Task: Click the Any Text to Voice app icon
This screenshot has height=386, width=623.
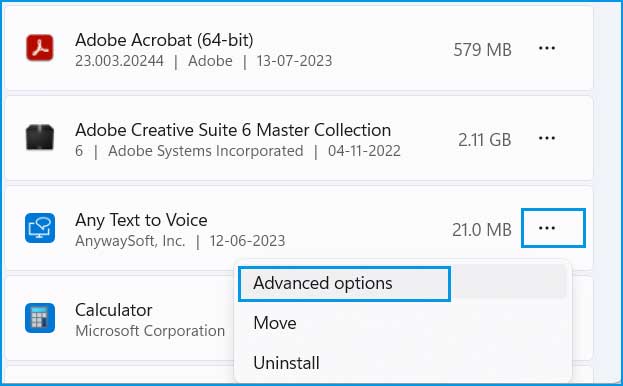Action: coord(40,228)
